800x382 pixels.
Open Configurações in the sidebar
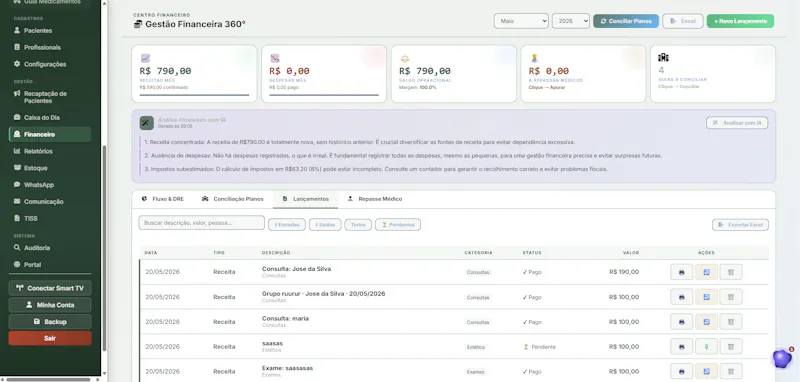point(49,64)
